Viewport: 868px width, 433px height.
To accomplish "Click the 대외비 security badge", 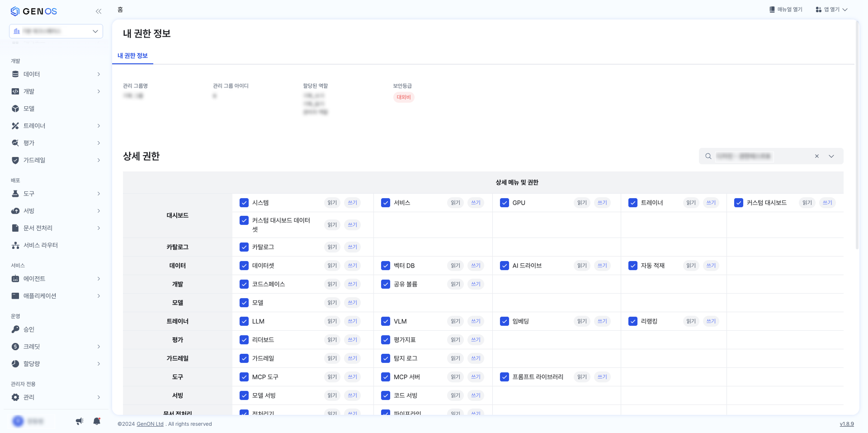I will click(404, 97).
